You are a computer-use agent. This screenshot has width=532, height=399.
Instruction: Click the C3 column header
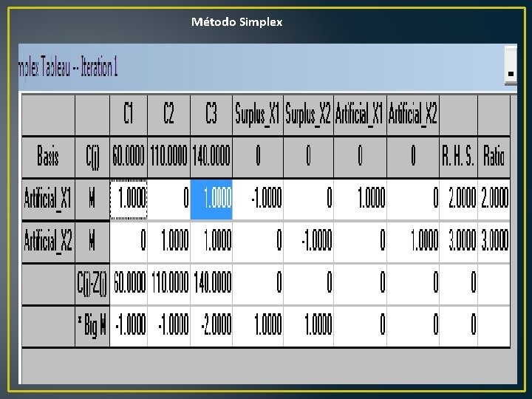coord(211,115)
